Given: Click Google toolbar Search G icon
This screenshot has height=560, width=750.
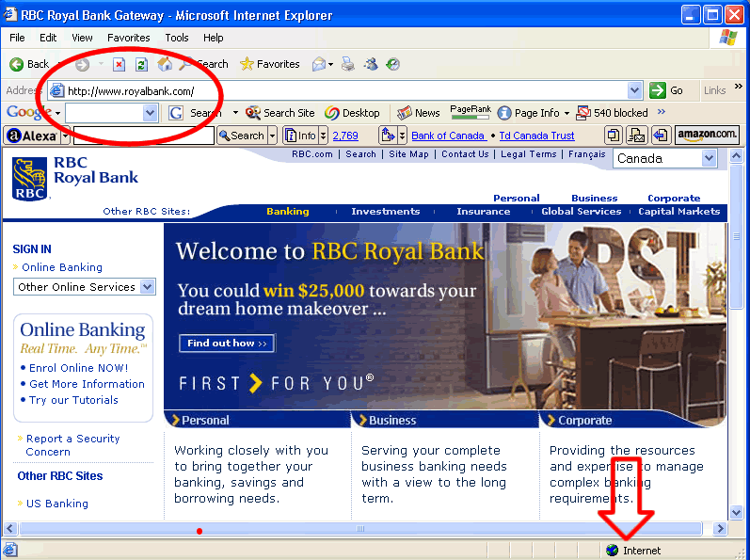Looking at the screenshot, I should (176, 113).
